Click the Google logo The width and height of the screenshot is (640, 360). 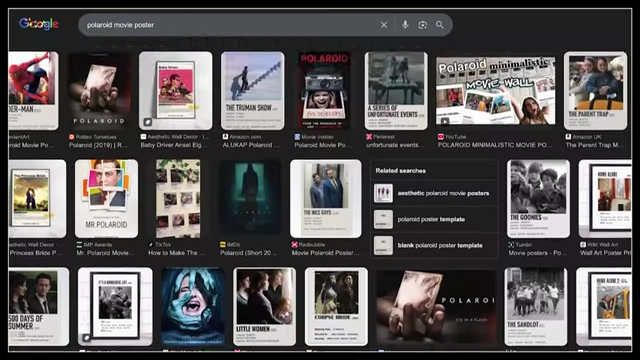pyautogui.click(x=39, y=24)
